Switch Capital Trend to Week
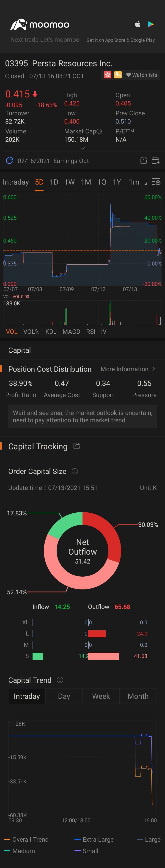Viewport: 165px width, 868px height. tap(101, 696)
